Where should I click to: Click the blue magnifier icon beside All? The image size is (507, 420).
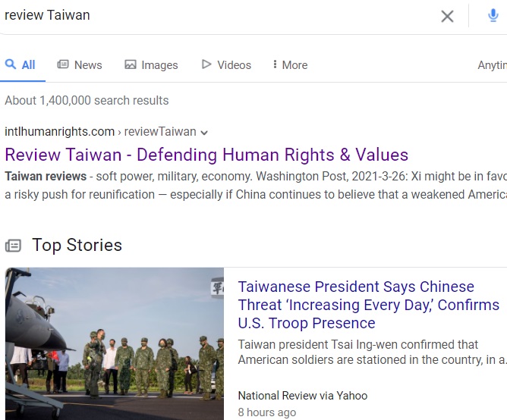[x=11, y=64]
